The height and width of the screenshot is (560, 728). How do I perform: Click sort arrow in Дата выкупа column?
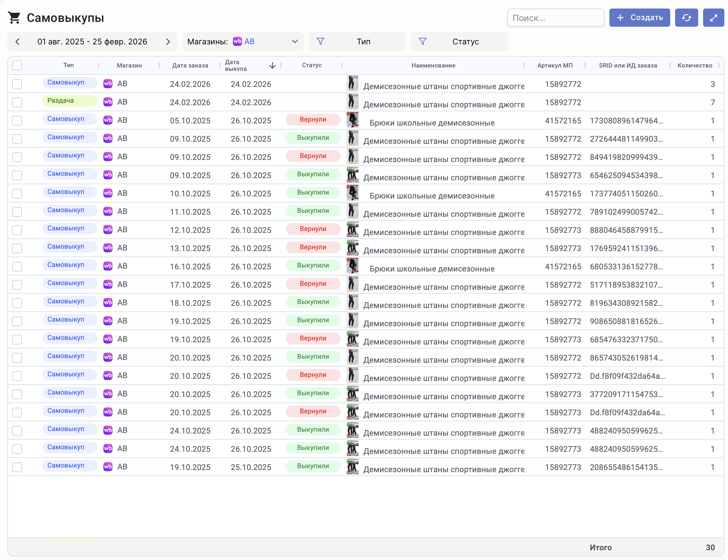tap(272, 65)
